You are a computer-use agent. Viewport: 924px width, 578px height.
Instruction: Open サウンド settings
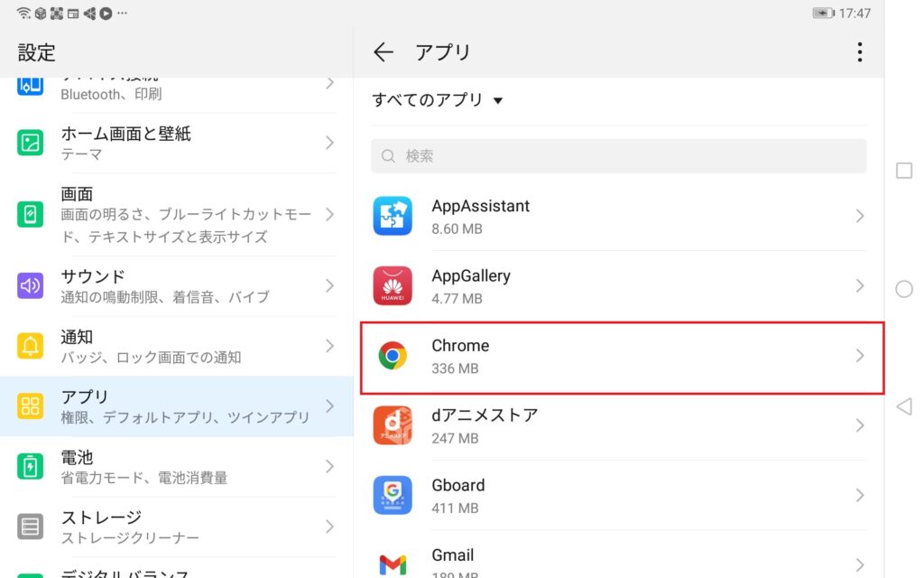pos(177,286)
